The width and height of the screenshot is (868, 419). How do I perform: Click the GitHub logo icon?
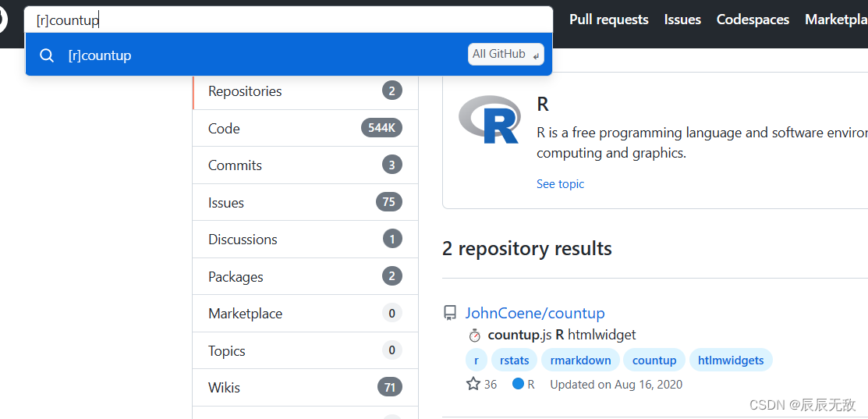click(x=3, y=20)
